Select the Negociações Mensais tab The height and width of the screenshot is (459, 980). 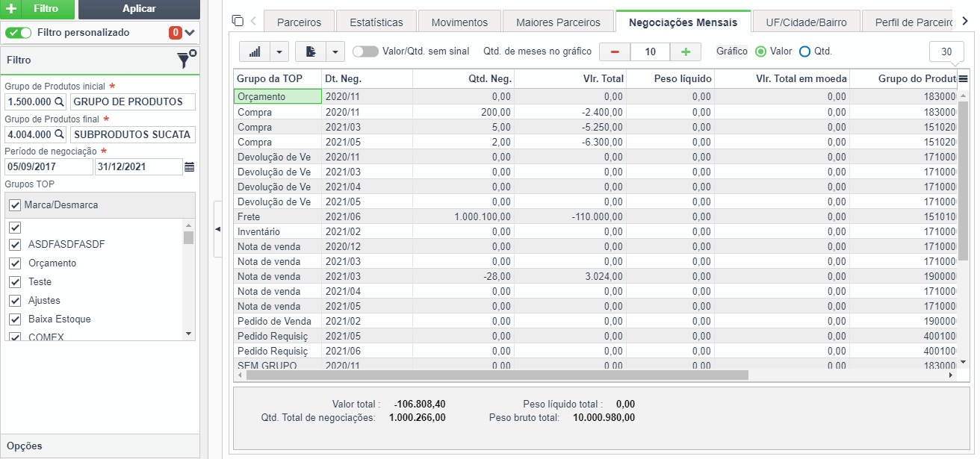(683, 22)
